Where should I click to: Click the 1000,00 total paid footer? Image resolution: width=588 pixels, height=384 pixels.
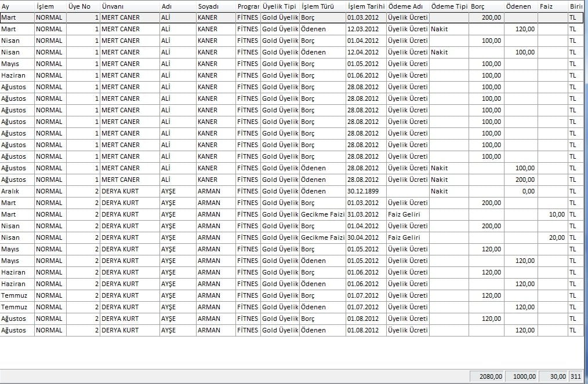520,376
